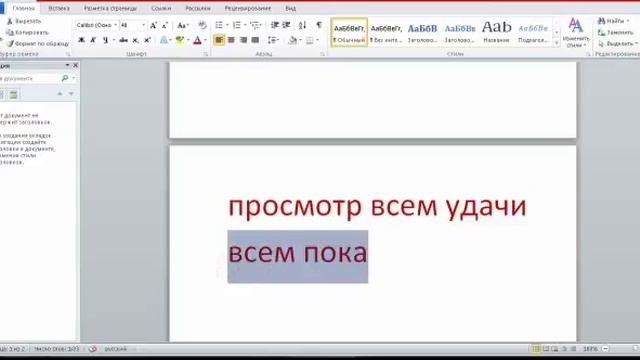640x360 pixels.
Task: Open Найти search button
Action: pyautogui.click(x=613, y=21)
